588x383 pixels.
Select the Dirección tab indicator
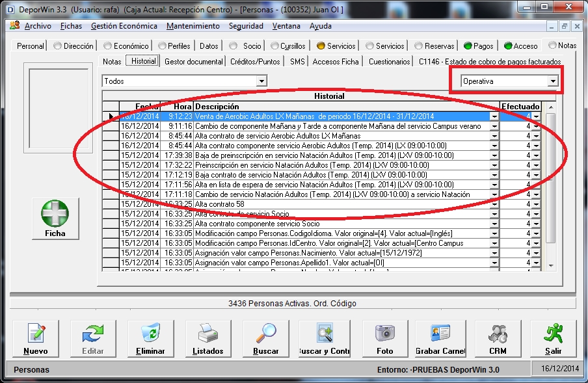click(57, 46)
